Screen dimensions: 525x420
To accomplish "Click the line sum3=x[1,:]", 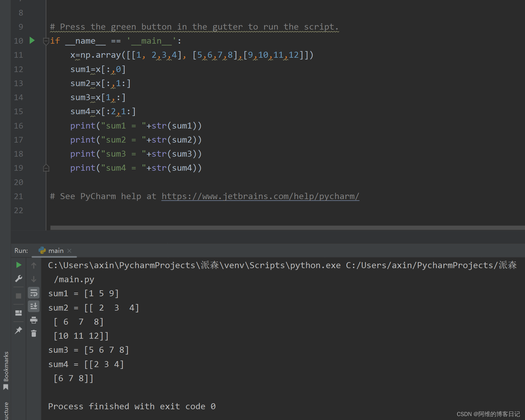I will click(98, 97).
